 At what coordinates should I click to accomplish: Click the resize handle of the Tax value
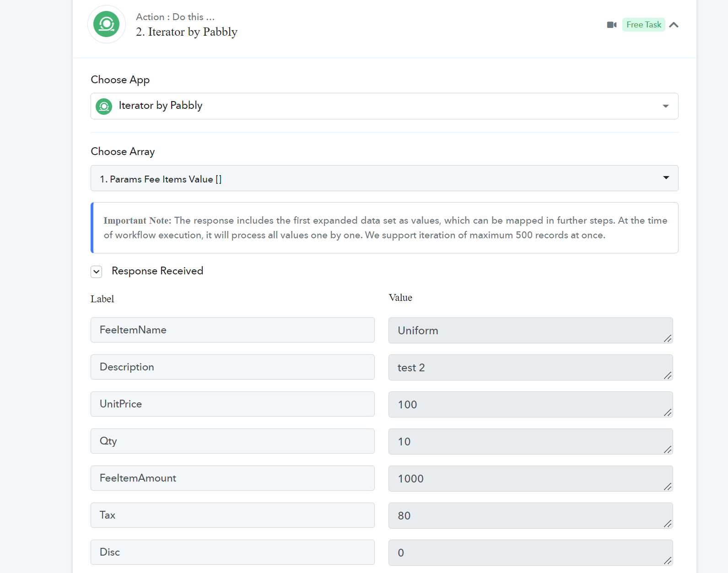click(668, 524)
